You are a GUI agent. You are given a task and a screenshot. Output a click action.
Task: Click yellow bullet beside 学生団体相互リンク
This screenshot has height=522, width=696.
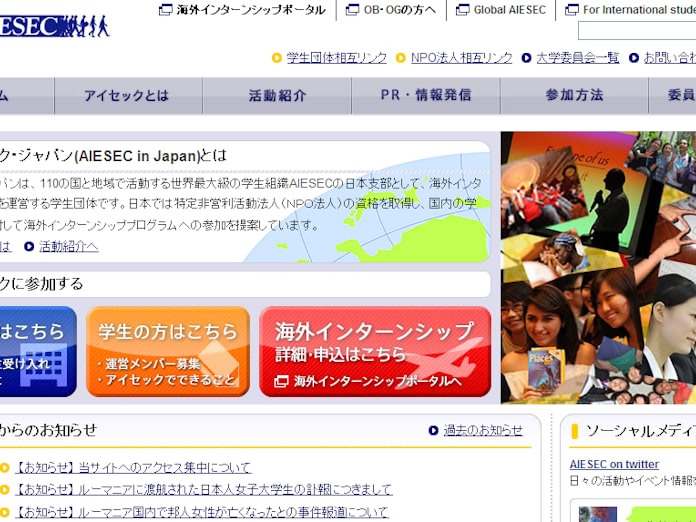click(277, 58)
